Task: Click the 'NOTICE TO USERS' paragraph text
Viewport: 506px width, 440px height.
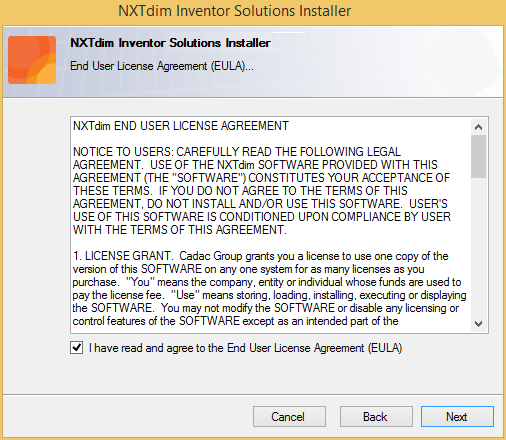Action: 262,191
